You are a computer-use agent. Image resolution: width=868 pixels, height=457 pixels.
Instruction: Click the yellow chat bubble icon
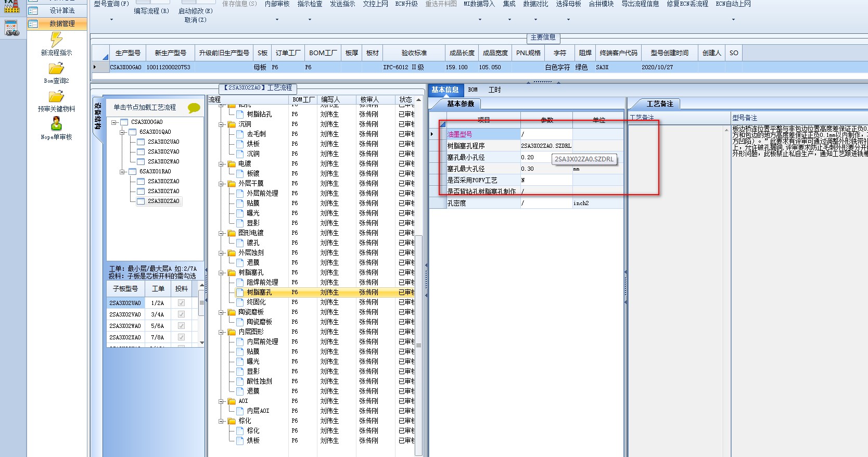(194, 108)
